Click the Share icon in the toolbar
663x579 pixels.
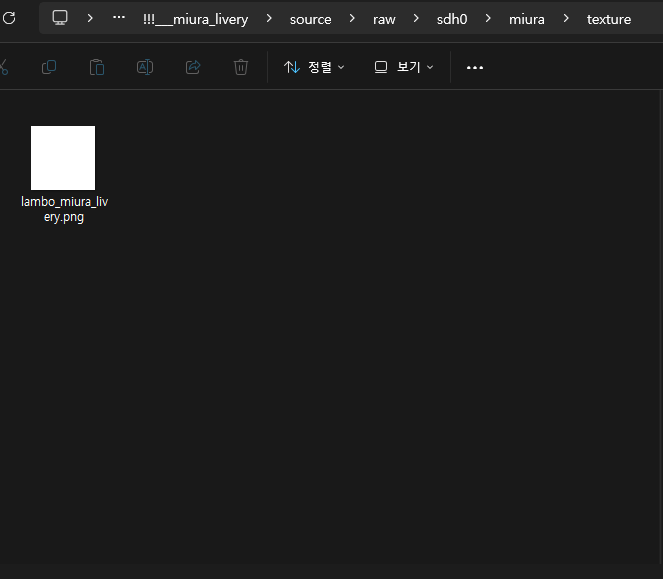coord(193,67)
